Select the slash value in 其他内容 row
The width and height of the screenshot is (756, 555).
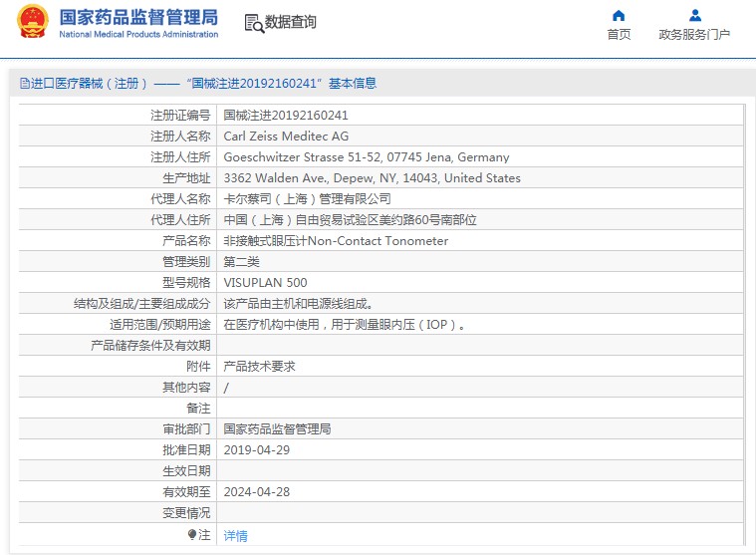click(x=226, y=388)
